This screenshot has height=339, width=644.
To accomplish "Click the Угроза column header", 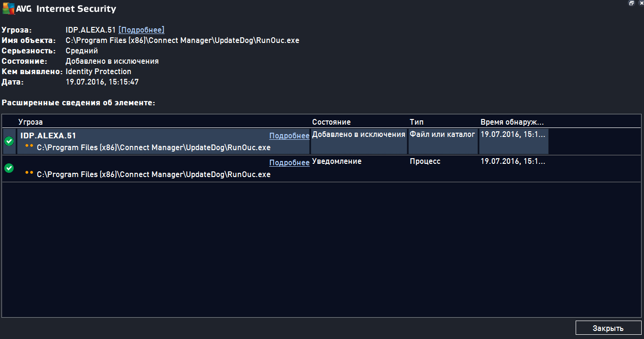I will click(31, 122).
